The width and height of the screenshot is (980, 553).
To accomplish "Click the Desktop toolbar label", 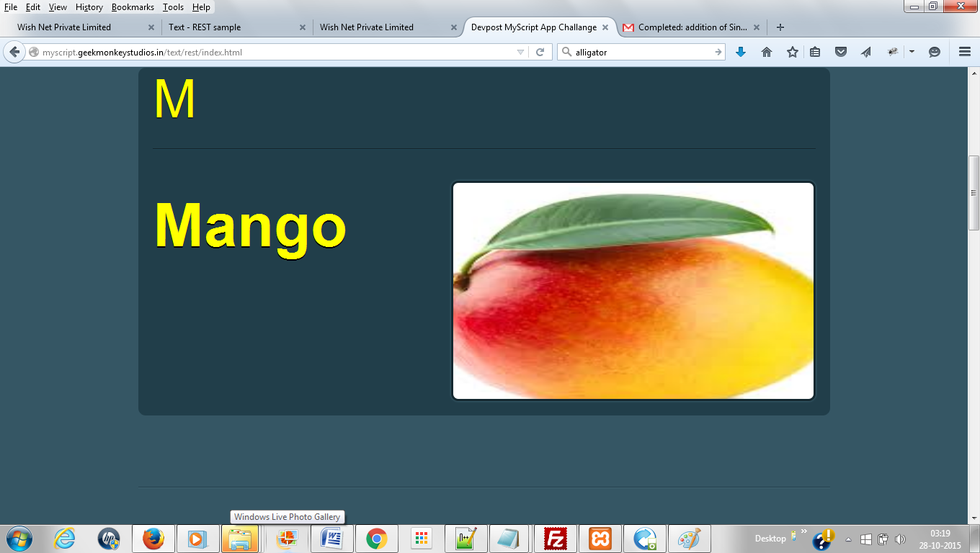I will tap(770, 539).
